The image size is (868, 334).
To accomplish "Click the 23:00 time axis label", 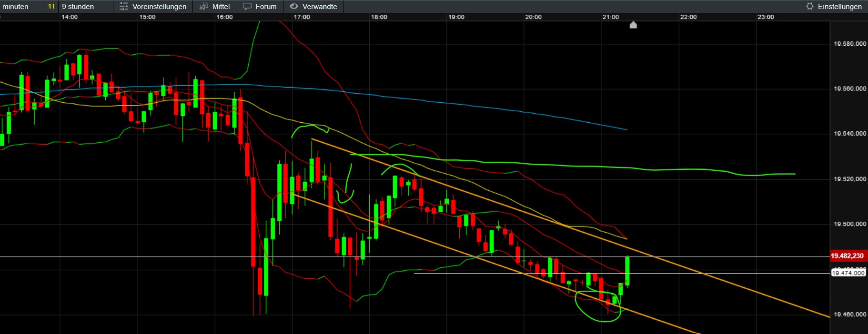I will point(766,17).
